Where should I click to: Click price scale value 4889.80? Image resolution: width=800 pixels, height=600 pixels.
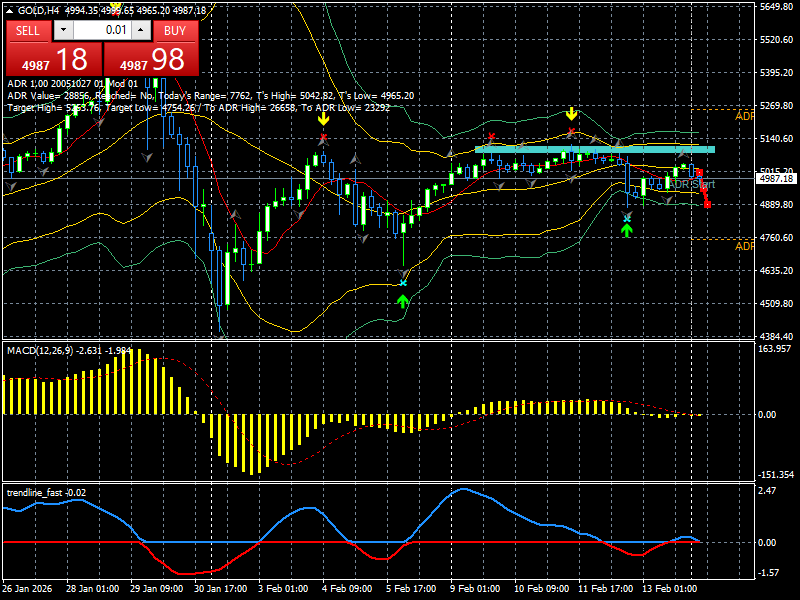pos(777,205)
